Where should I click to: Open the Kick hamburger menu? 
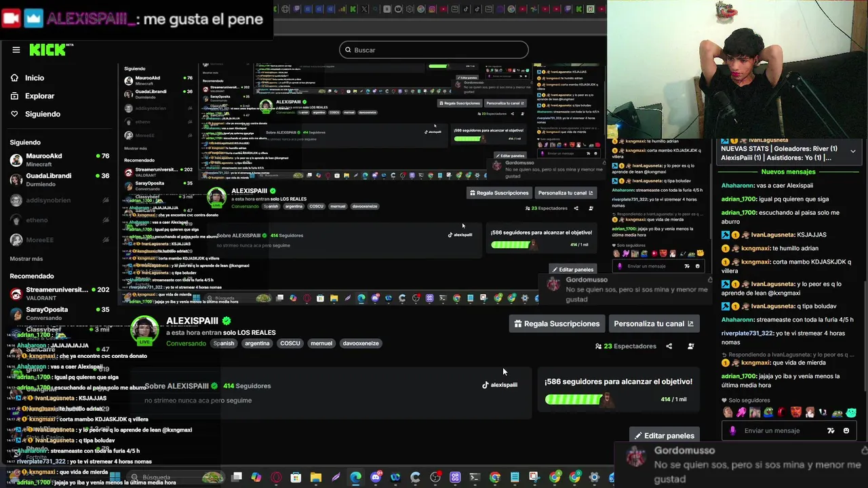(x=16, y=49)
